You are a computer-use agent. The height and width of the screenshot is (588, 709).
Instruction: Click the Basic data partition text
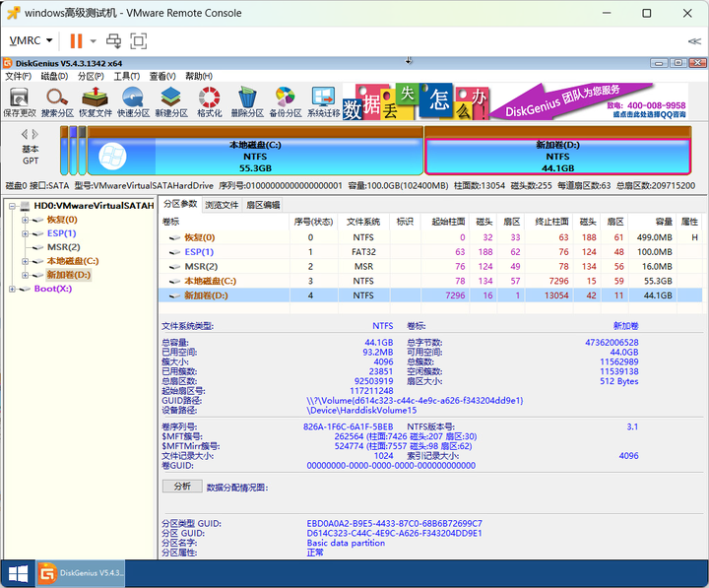[346, 544]
